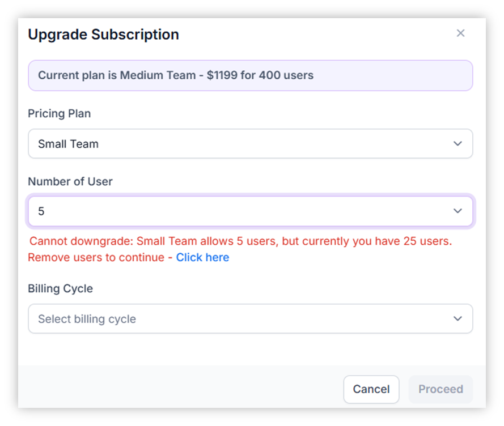
Task: Click the Upgrade Subscription dialog title
Action: (103, 35)
